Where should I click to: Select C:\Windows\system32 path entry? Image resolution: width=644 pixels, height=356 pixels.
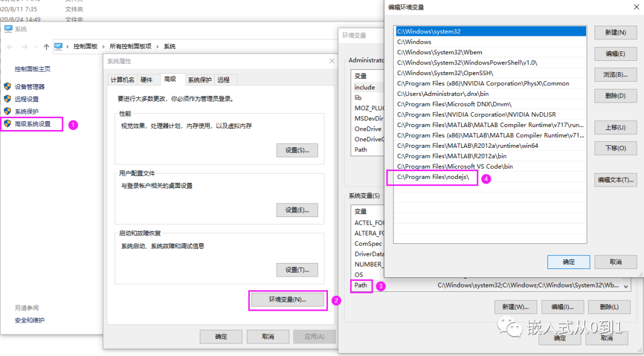click(490, 32)
